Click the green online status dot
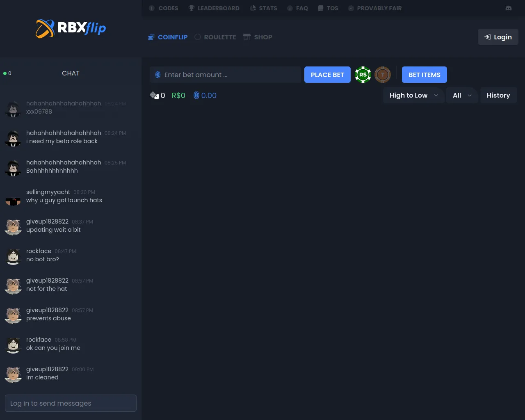 tap(5, 73)
